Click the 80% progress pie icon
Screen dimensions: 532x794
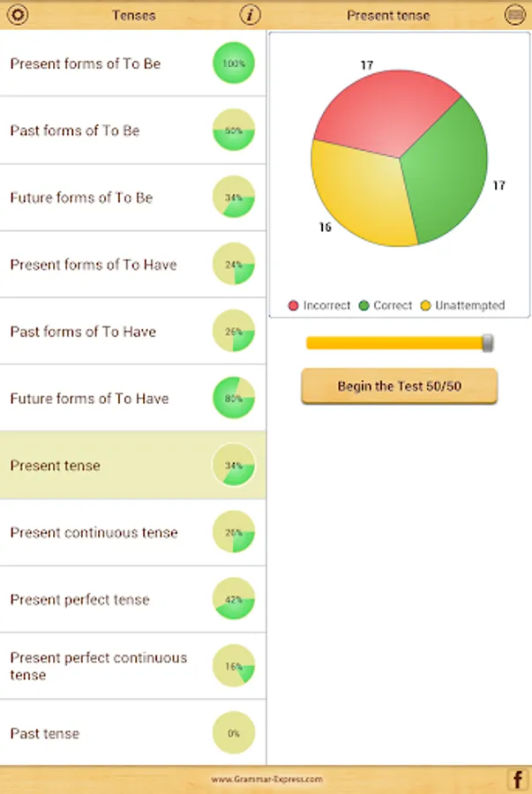[x=234, y=398]
